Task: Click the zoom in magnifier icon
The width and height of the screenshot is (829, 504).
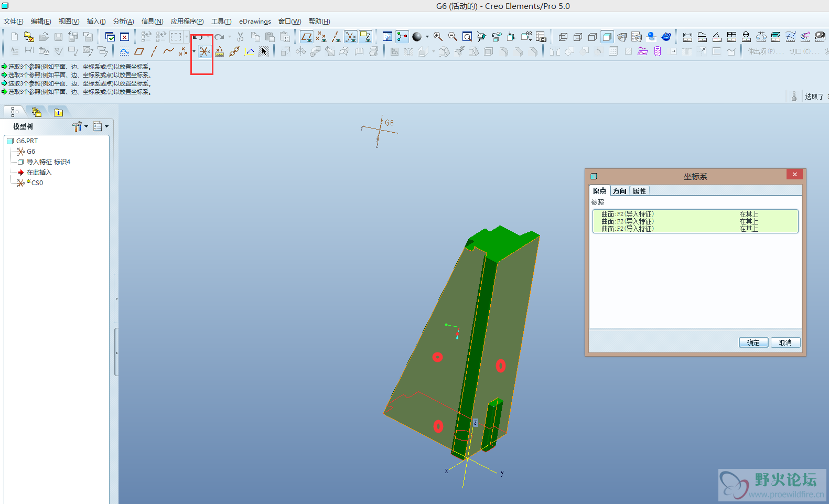Action: click(x=438, y=37)
